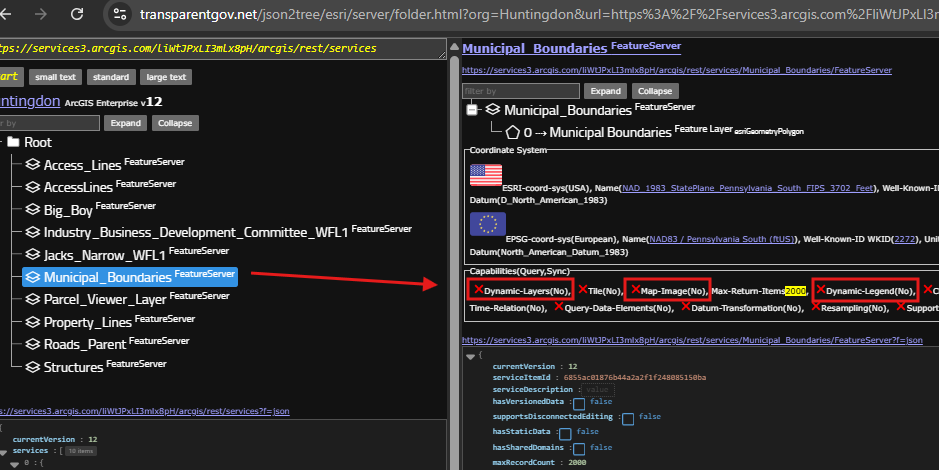939x470 pixels.
Task: Click the browser address bar URL
Action: pyautogui.click(x=539, y=14)
